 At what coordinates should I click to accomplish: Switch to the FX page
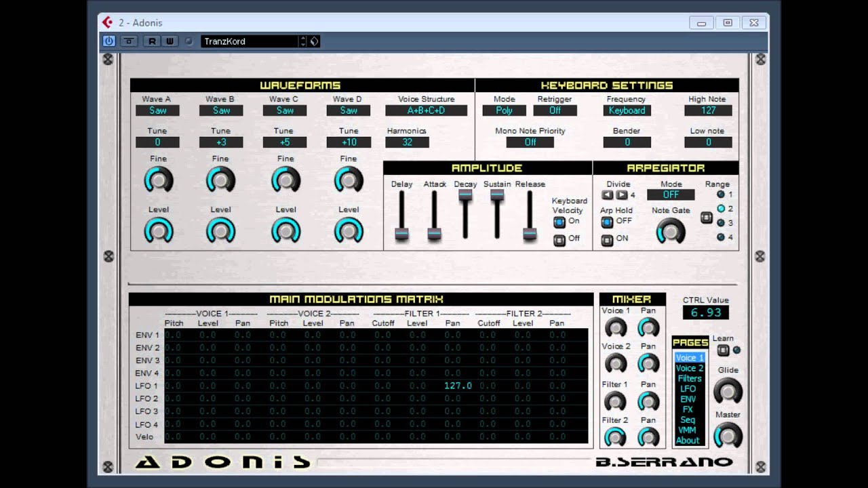click(x=690, y=409)
